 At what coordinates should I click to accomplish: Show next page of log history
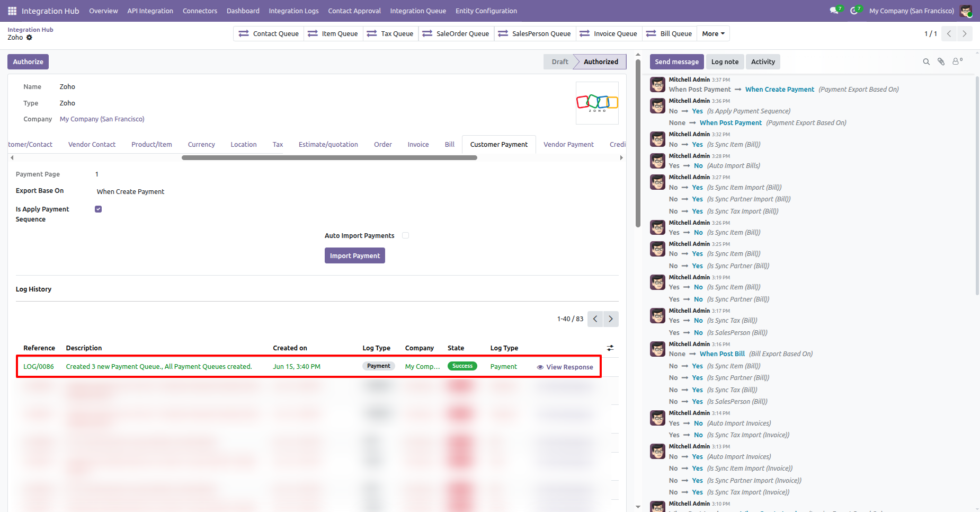pyautogui.click(x=611, y=319)
